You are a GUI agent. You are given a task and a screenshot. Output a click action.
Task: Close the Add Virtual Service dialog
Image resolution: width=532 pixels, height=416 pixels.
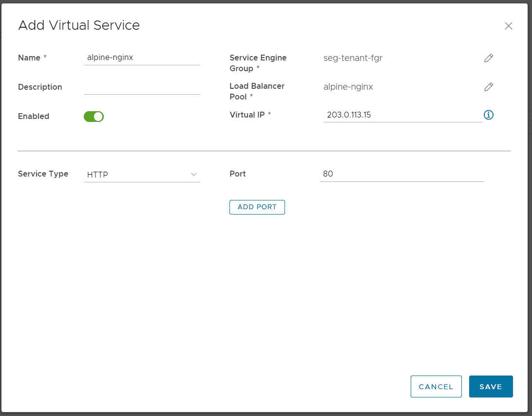pyautogui.click(x=508, y=26)
